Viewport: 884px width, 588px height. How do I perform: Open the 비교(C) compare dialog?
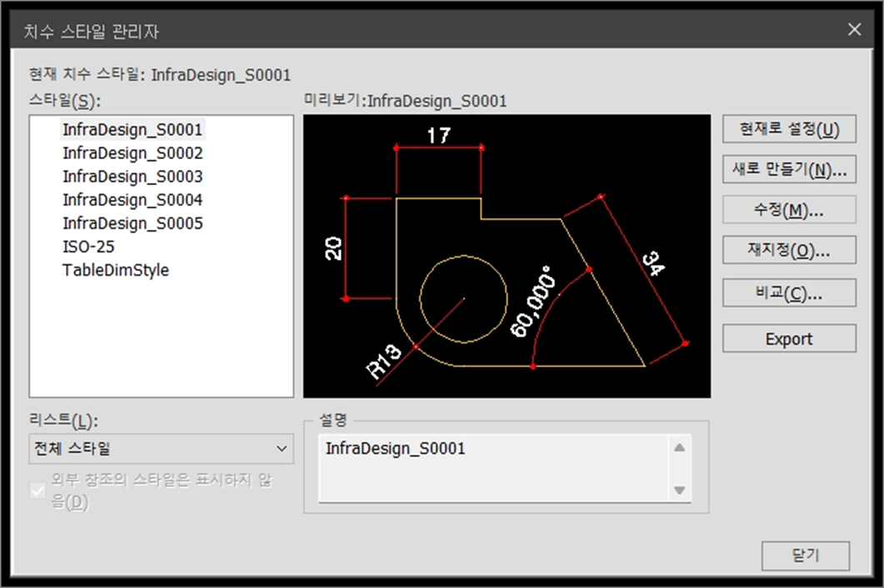pos(789,292)
